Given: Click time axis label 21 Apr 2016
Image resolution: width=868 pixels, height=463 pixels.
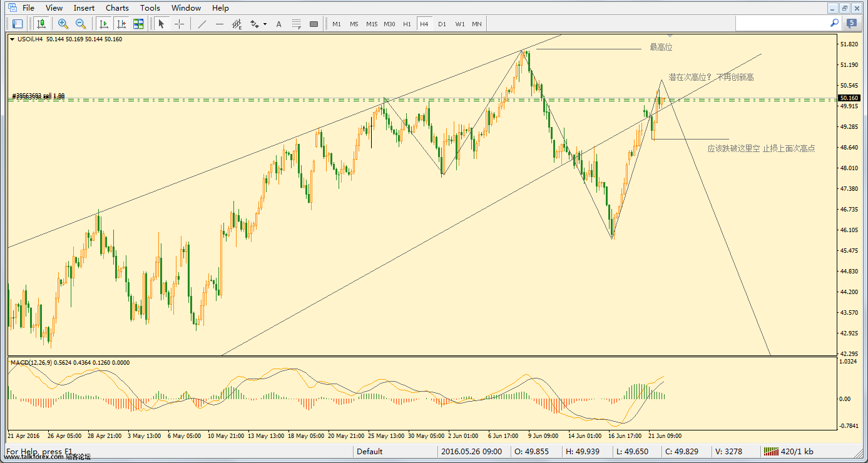Looking at the screenshot, I should [23, 435].
